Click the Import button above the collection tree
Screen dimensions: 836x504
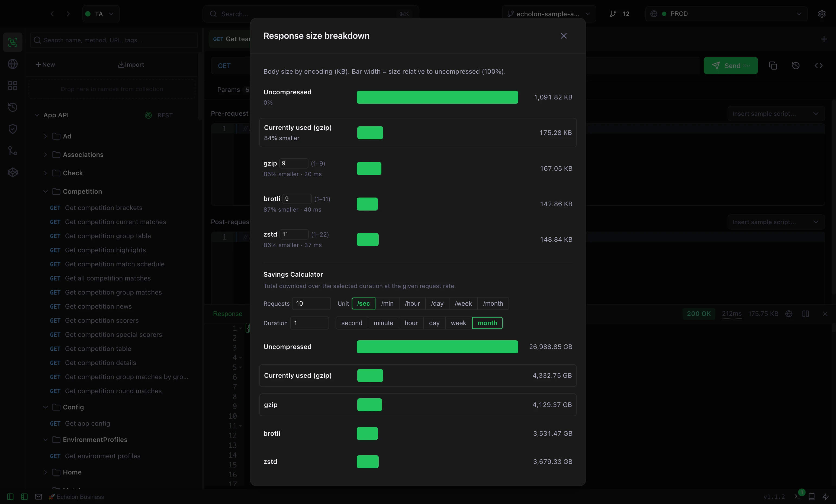pos(131,64)
